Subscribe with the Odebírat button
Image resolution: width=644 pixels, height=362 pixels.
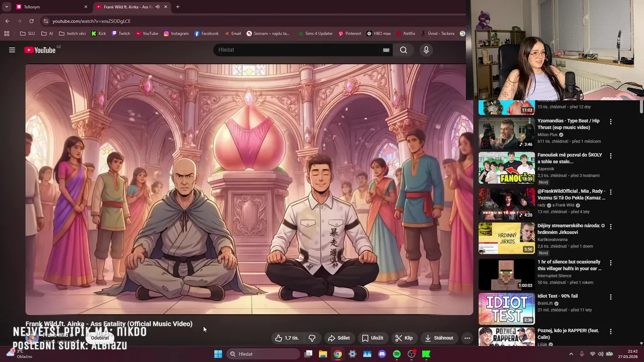100,338
